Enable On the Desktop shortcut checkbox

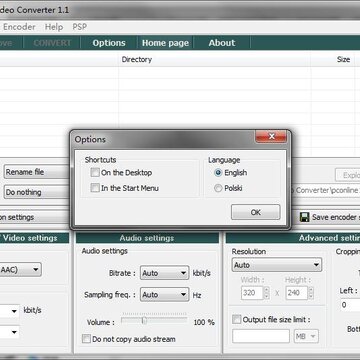pos(95,173)
